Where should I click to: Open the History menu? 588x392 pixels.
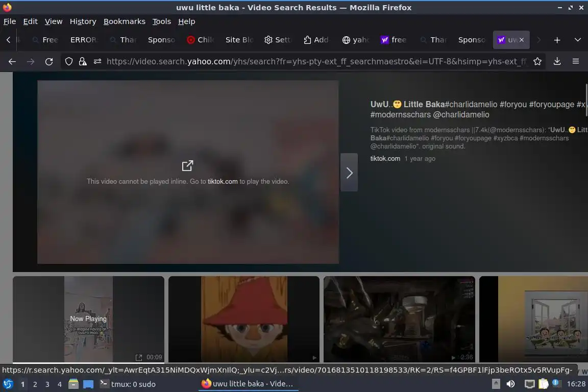[83, 21]
